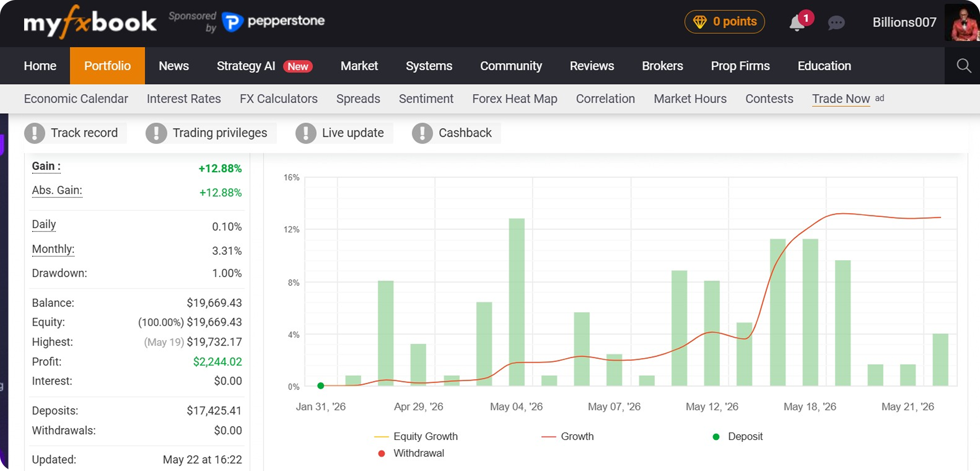Open the Billions007 profile avatar
980x471 pixels.
pos(962,23)
